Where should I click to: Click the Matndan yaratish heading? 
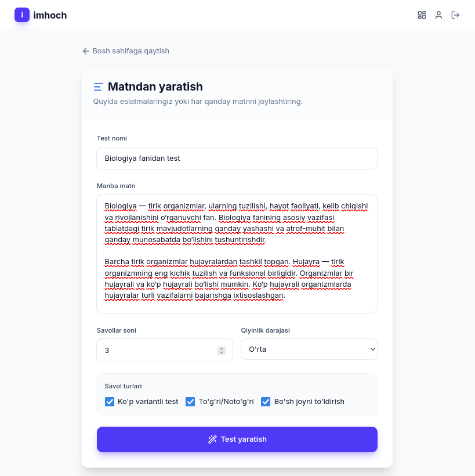tap(155, 87)
